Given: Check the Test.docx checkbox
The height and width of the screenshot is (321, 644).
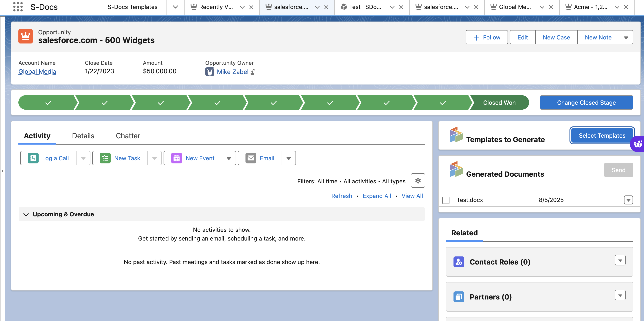Looking at the screenshot, I should (x=446, y=200).
